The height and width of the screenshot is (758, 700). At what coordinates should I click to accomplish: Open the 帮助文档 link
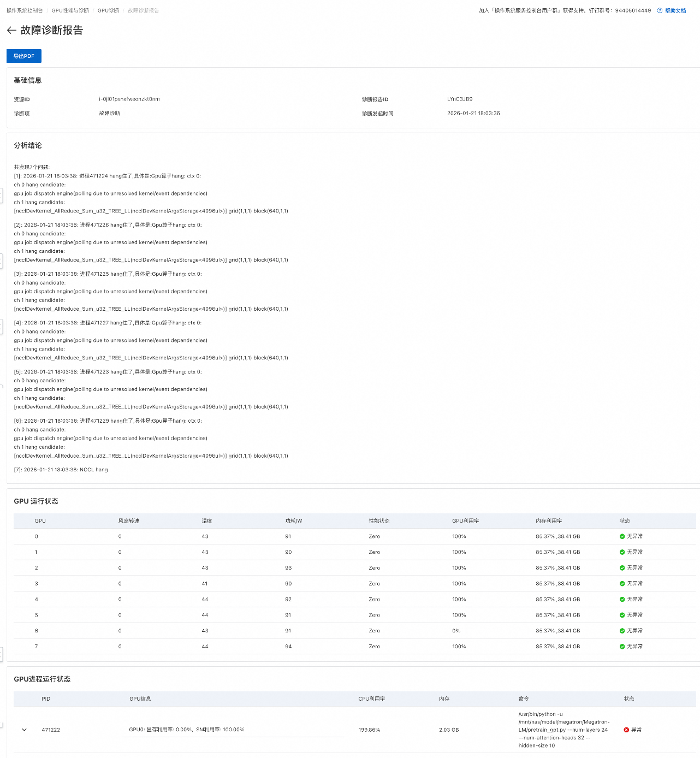pos(675,10)
